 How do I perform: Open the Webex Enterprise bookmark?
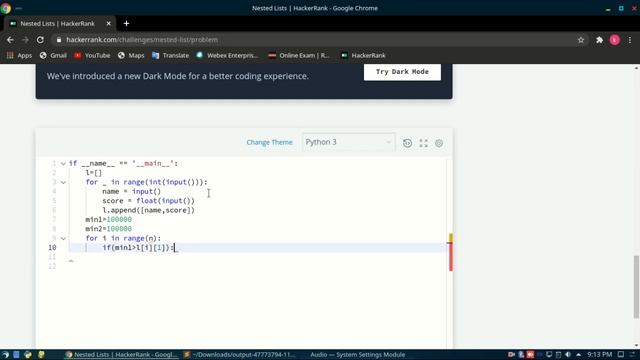click(227, 56)
